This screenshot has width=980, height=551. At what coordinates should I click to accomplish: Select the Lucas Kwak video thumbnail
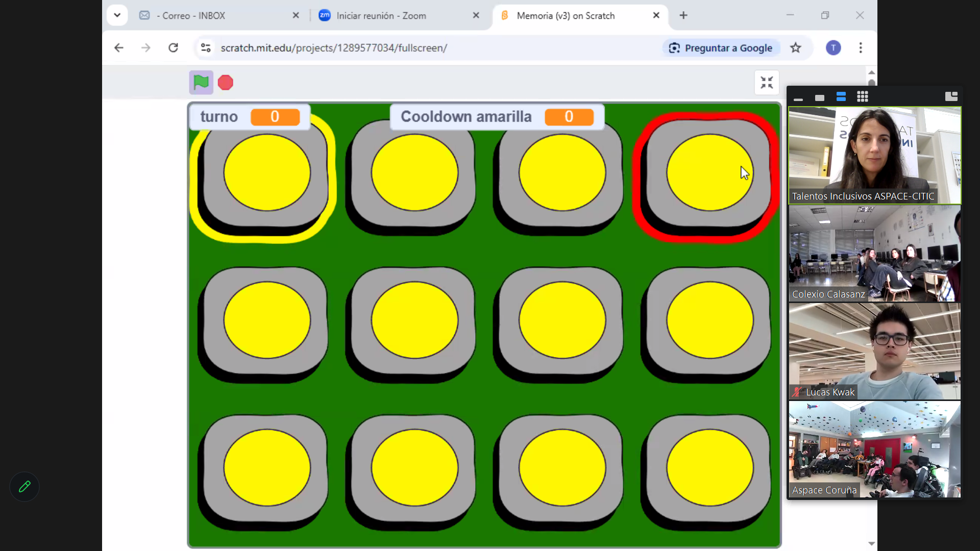[x=874, y=351]
